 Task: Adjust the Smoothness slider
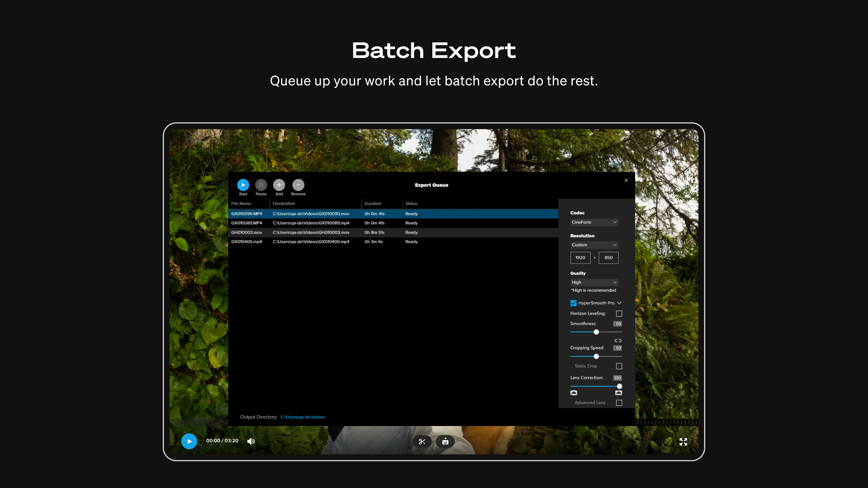[x=596, y=332]
